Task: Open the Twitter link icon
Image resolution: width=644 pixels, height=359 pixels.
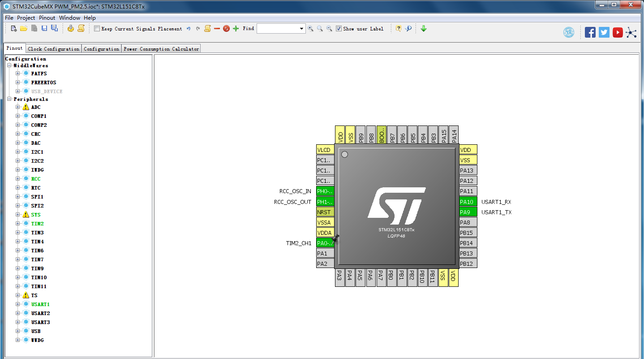Action: [x=604, y=32]
